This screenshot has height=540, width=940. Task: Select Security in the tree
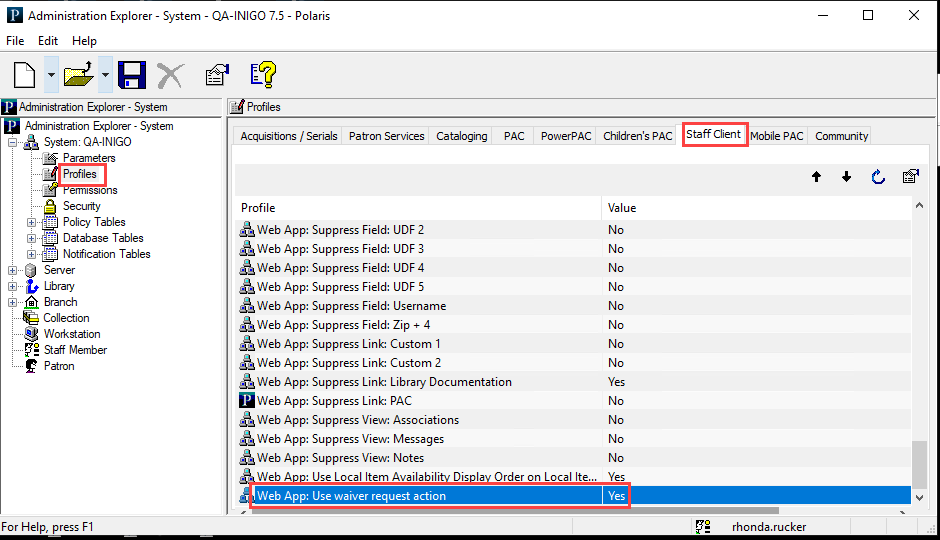point(82,206)
